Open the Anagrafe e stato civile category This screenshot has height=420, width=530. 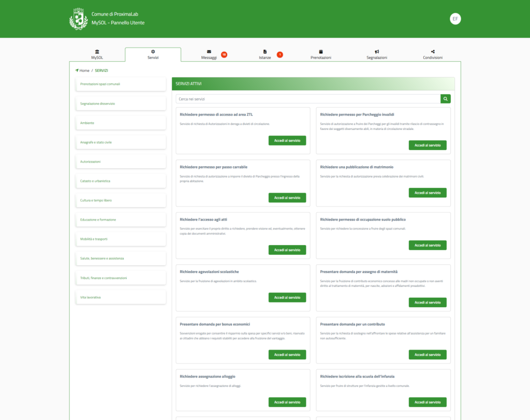(x=120, y=142)
